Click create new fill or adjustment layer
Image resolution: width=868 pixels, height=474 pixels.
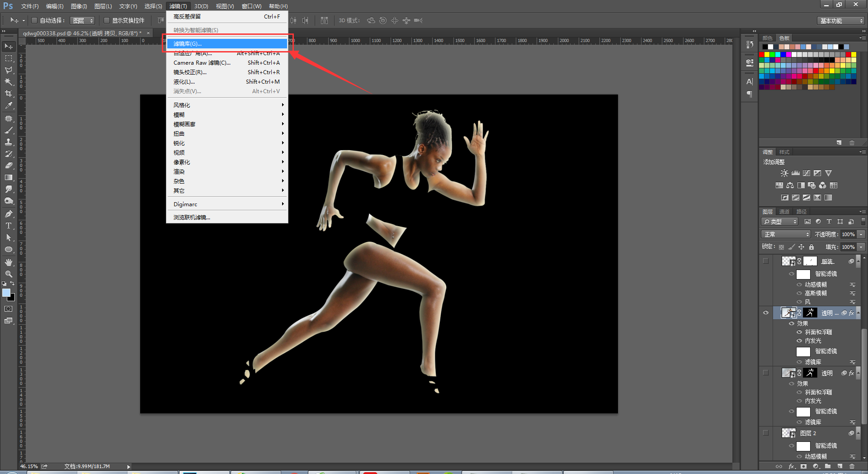816,466
